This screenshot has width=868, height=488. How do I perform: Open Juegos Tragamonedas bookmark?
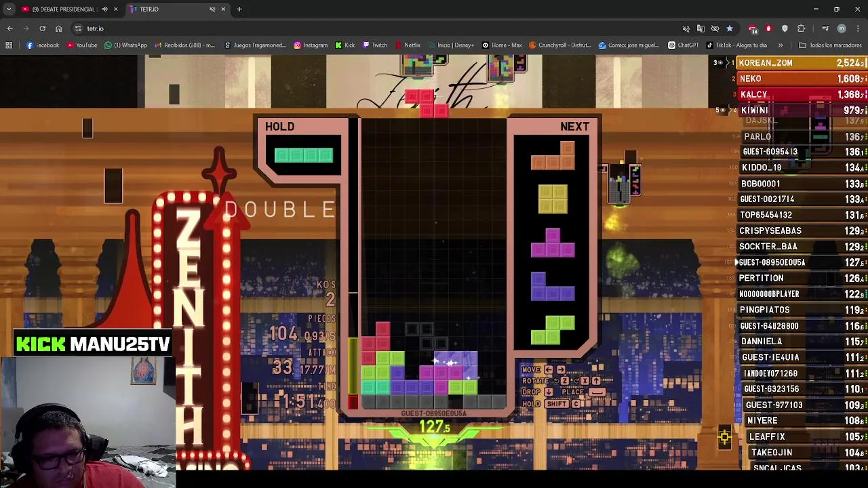(x=254, y=45)
